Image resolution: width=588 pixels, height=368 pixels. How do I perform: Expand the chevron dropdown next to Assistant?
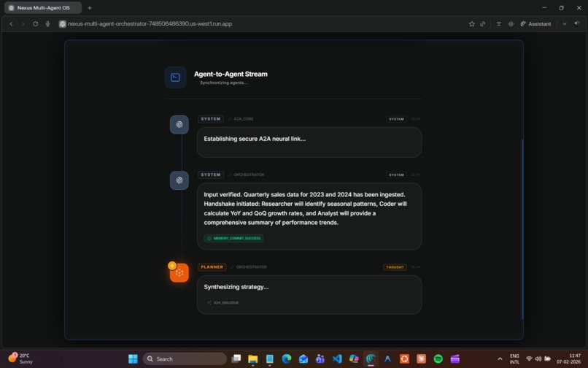(x=565, y=23)
